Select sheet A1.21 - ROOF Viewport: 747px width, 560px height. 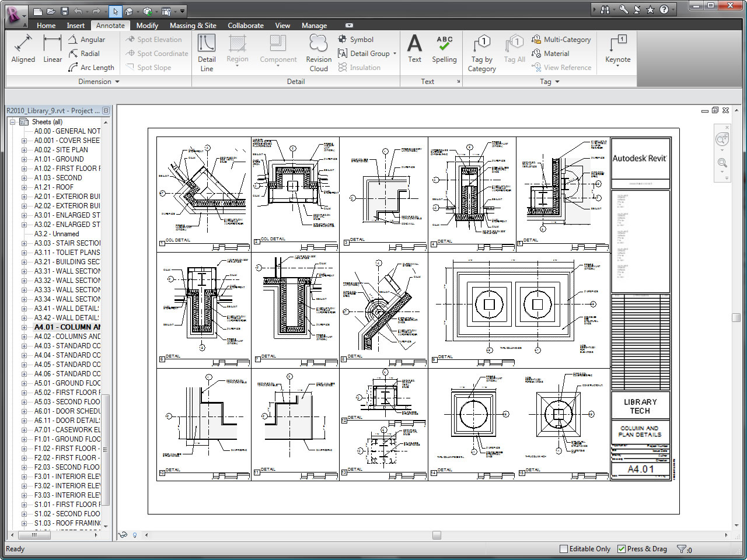click(54, 187)
